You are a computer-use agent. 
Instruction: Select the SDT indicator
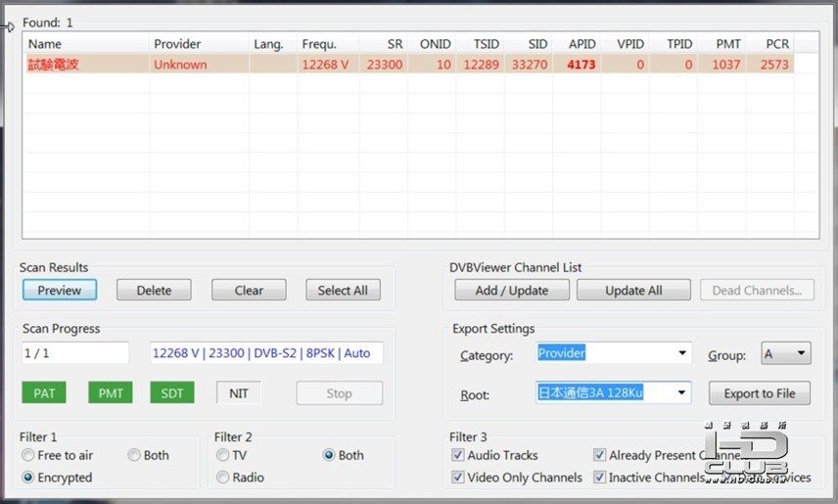pos(172,392)
